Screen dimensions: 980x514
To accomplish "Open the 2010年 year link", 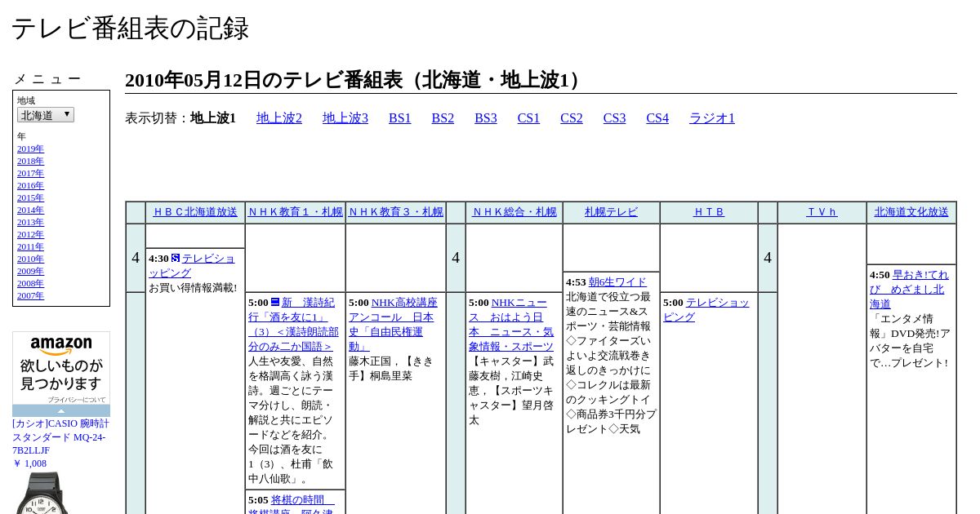I will pyautogui.click(x=30, y=259).
